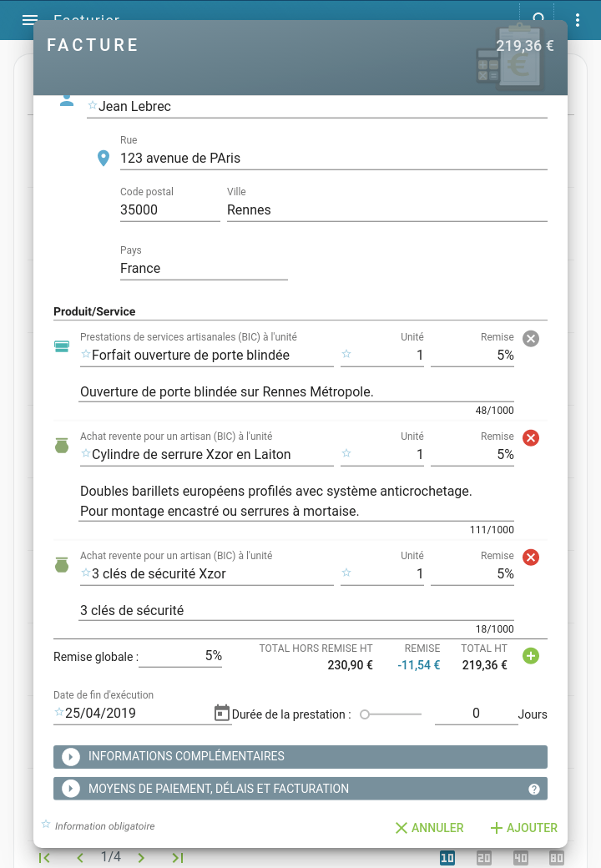This screenshot has height=868, width=601.
Task: Edit Unité quantity for 3 clés de sécurité Xzor
Action: (382, 574)
